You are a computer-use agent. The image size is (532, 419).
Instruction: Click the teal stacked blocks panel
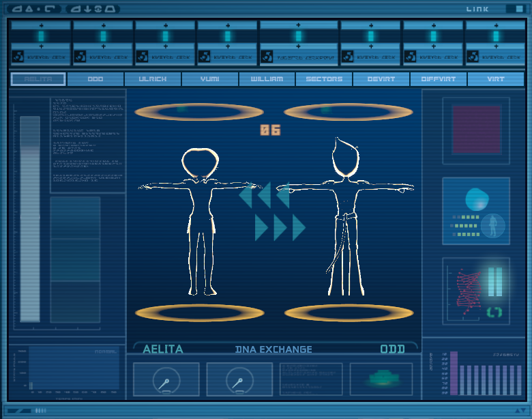(x=75, y=260)
